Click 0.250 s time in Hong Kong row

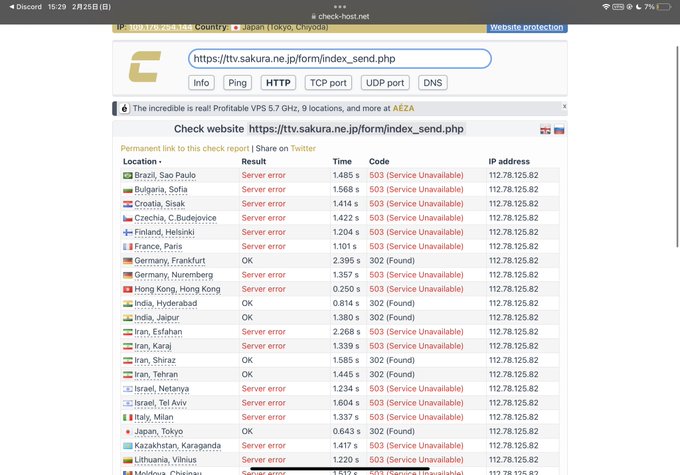[346, 289]
